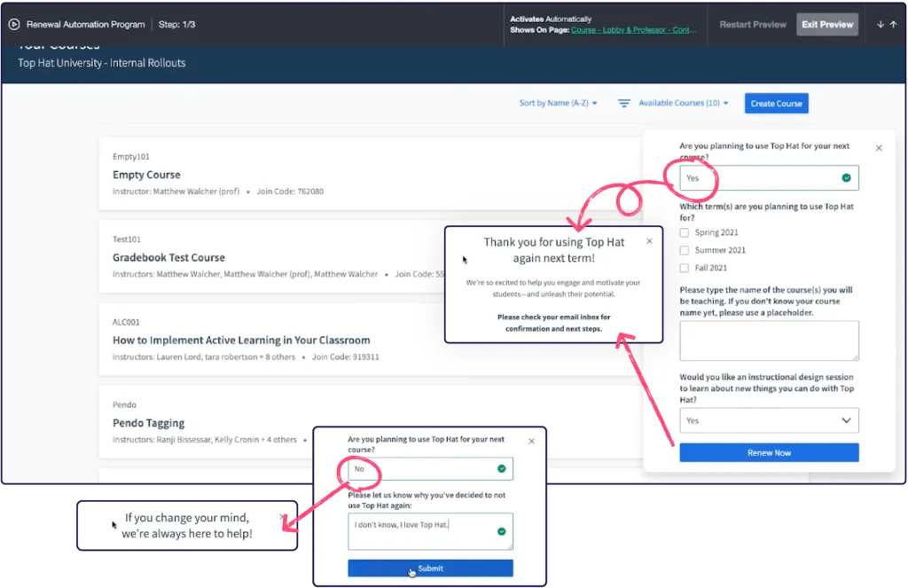
Task: Open the instructional design session Yes dropdown
Action: pos(769,420)
